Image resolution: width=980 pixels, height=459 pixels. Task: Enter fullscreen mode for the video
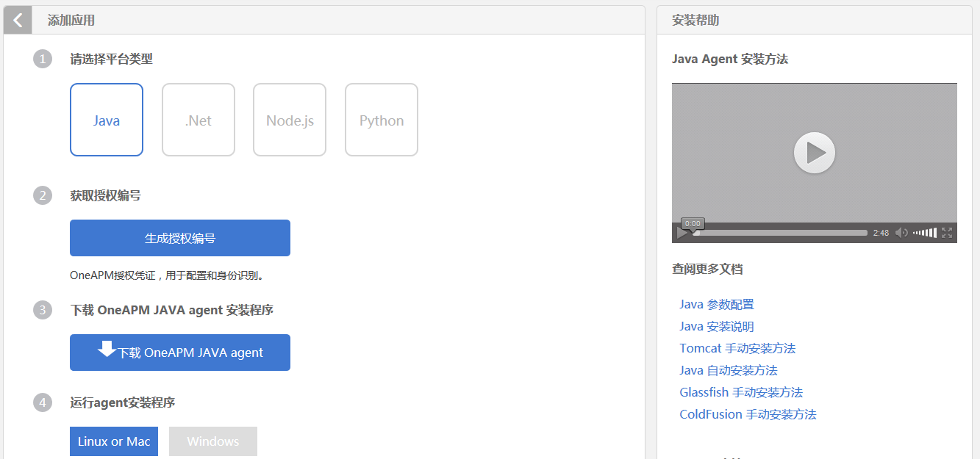coord(947,233)
